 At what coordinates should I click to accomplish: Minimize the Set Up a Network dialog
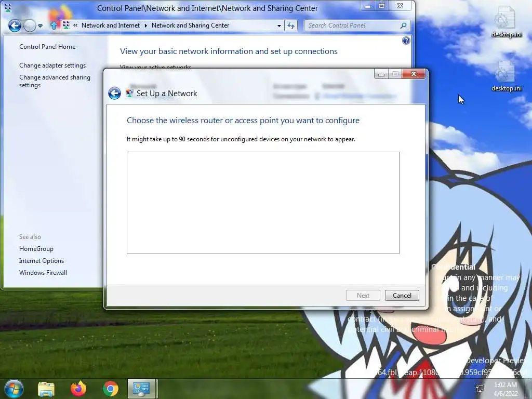click(381, 74)
